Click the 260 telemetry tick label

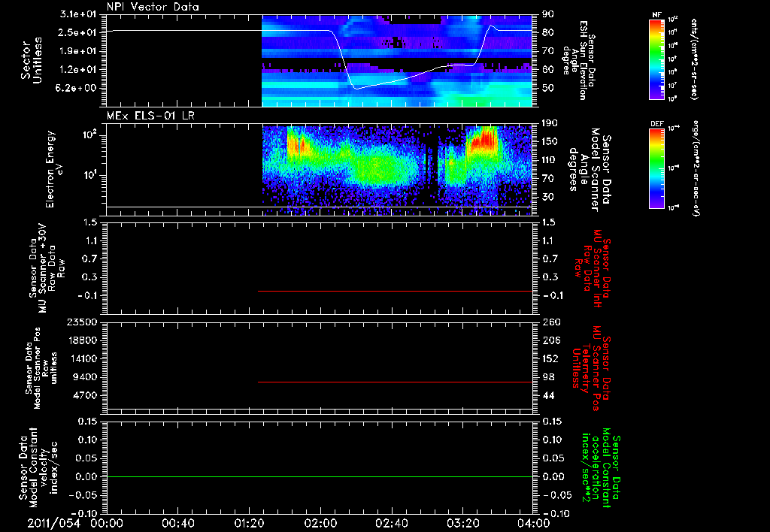[550, 322]
